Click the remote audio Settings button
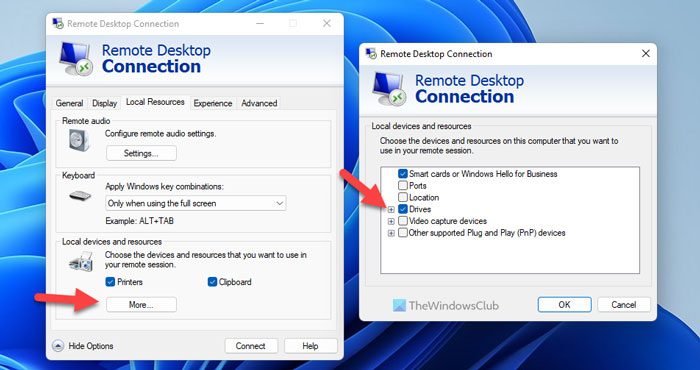 click(141, 154)
